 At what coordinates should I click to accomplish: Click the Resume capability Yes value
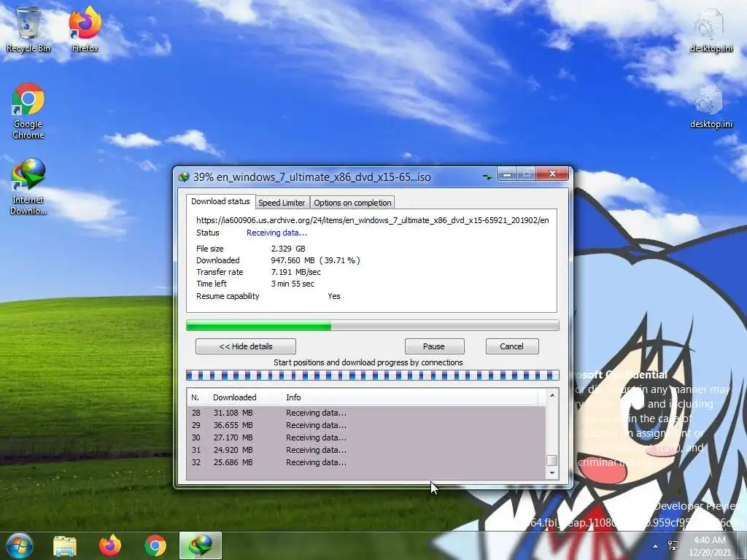pos(334,296)
